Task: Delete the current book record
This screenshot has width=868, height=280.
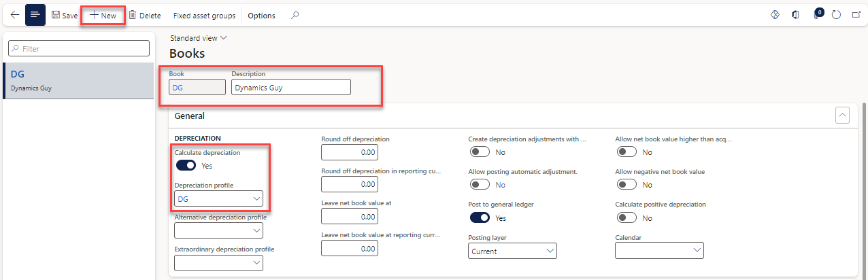Action: click(145, 15)
